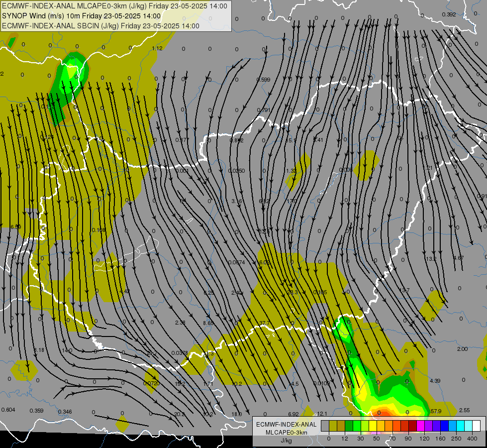Click the 2.55 value on the map

[x=464, y=410]
